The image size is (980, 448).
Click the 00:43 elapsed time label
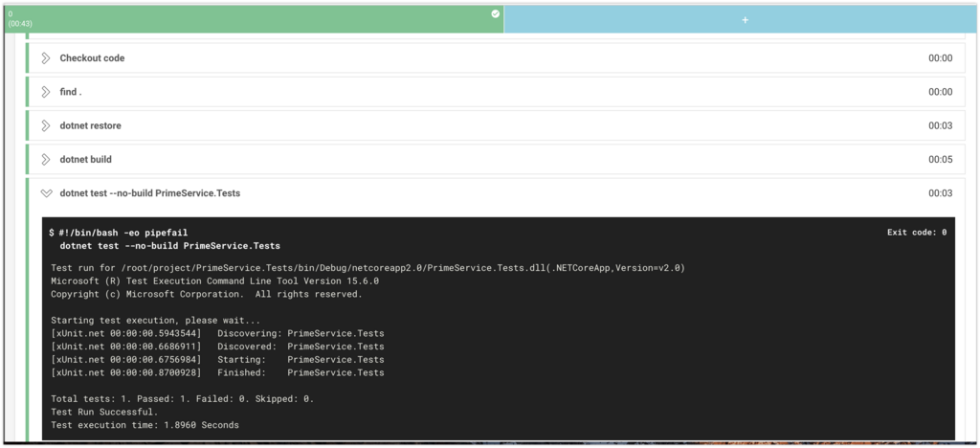[x=21, y=24]
